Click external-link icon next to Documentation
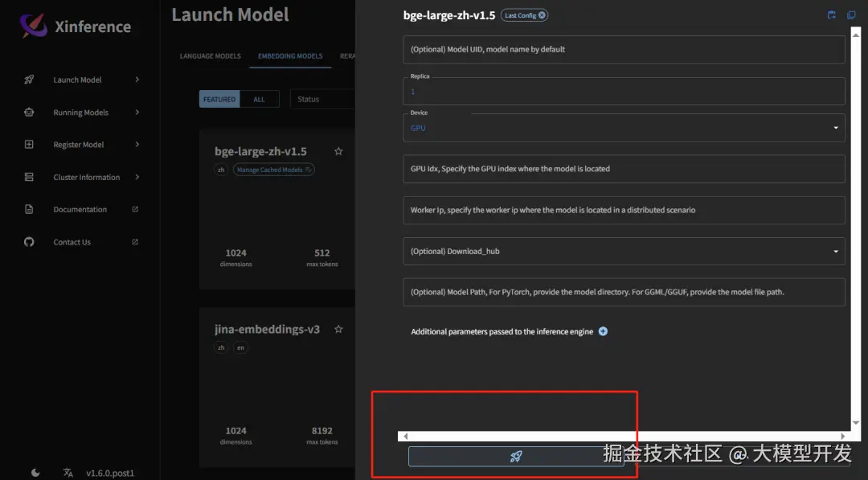Viewport: 868px width, 480px height. tap(135, 209)
